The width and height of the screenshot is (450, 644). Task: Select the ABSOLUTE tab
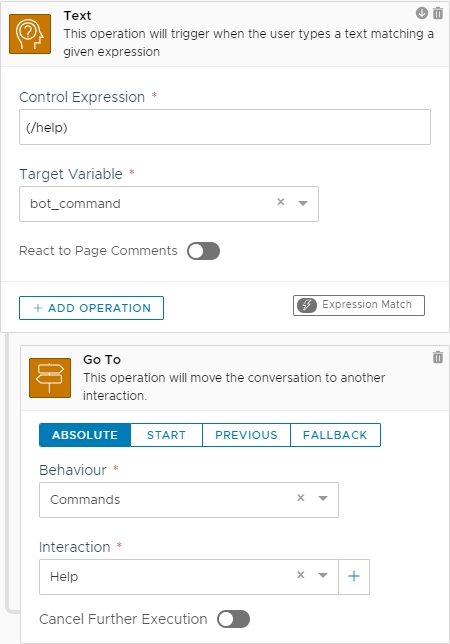[x=85, y=435]
